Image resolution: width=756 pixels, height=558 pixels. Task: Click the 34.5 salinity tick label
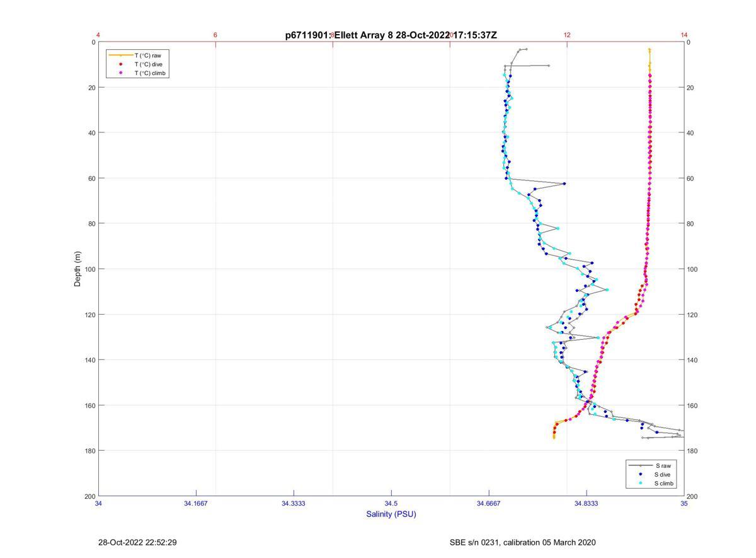coord(391,504)
